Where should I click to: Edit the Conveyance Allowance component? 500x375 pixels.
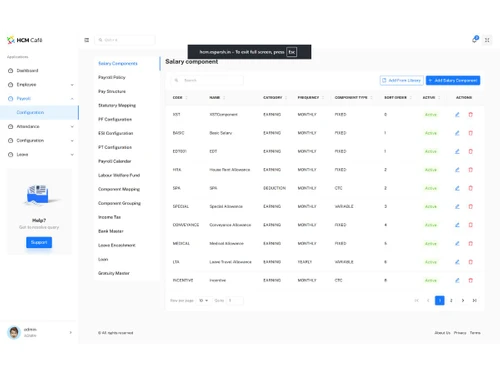(x=457, y=225)
